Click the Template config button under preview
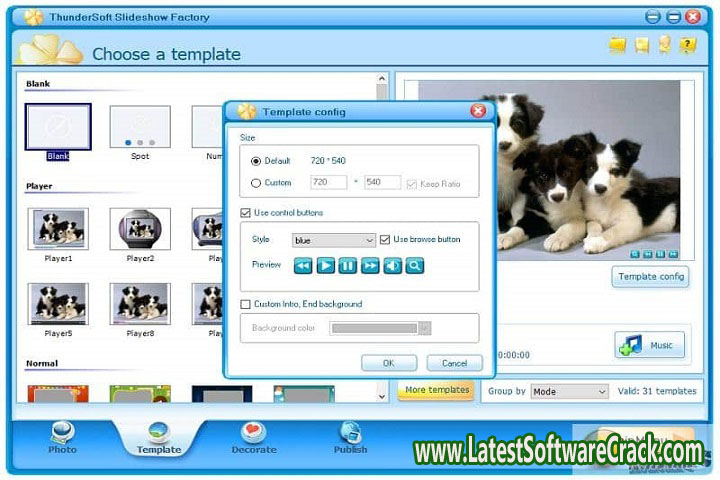 651,277
